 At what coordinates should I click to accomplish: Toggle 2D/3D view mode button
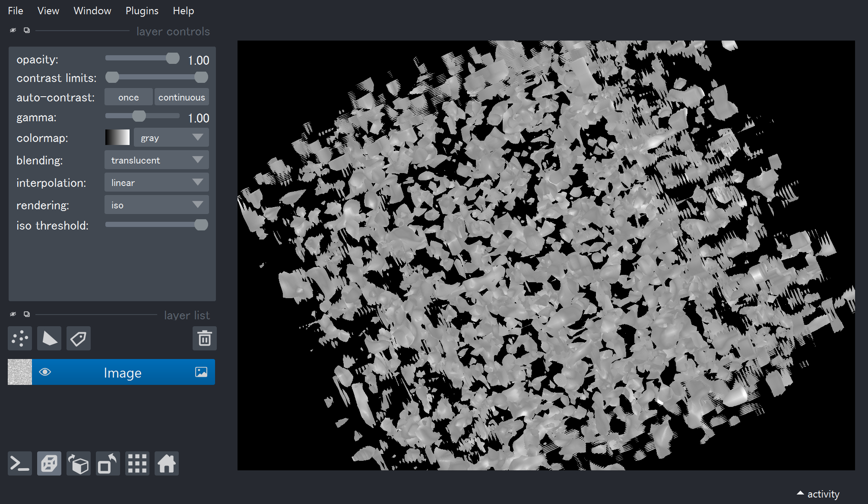coord(49,464)
